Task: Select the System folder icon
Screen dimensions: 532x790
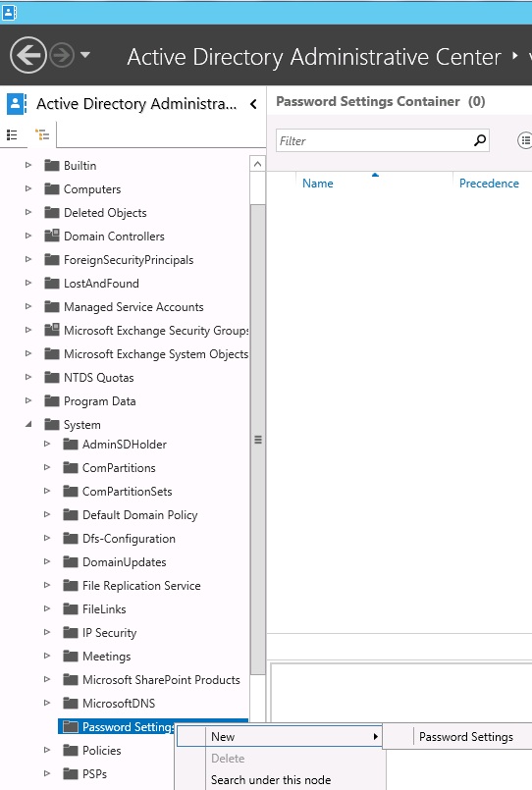Action: 51,425
